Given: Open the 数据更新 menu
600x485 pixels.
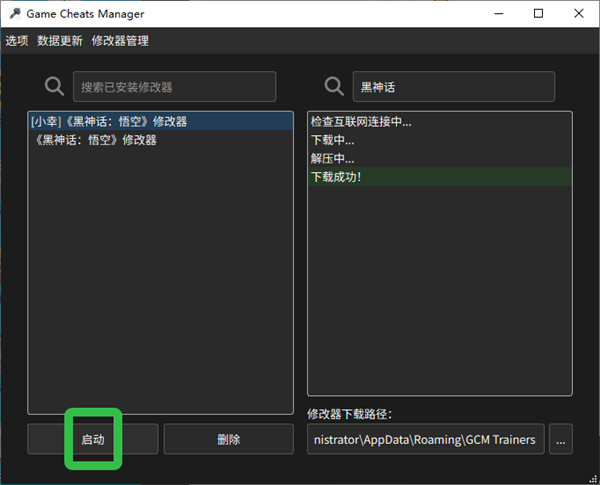Looking at the screenshot, I should click(60, 41).
